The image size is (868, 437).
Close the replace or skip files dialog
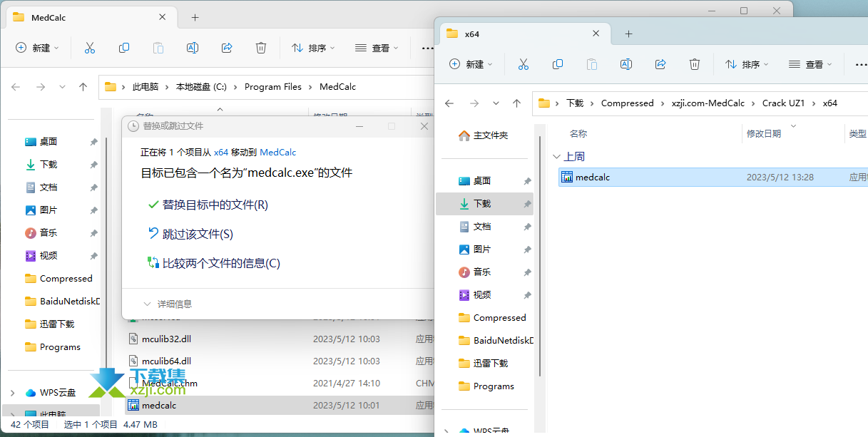[x=424, y=126]
